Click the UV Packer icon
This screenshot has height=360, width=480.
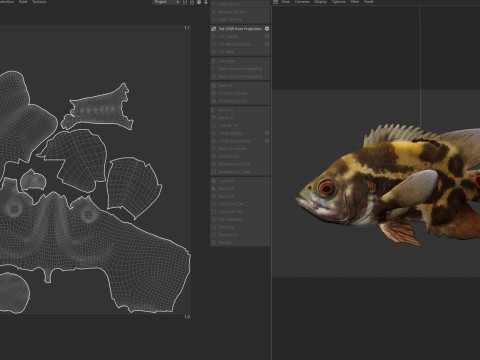214,61
